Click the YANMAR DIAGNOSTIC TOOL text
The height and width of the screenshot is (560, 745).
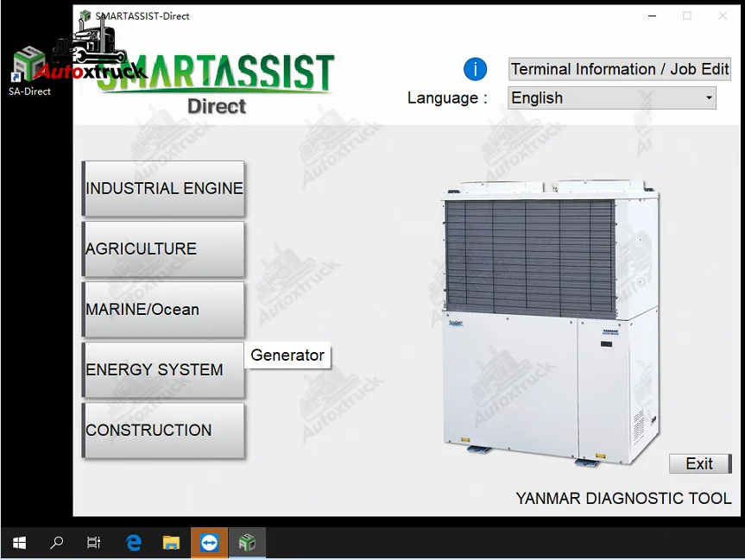coord(623,498)
